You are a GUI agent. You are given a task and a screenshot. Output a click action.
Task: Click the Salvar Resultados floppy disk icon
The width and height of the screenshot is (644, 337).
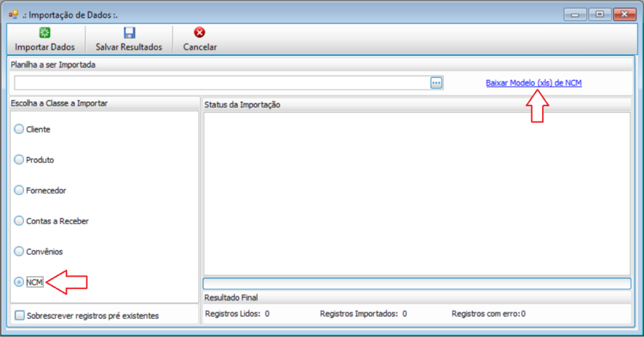tap(130, 33)
